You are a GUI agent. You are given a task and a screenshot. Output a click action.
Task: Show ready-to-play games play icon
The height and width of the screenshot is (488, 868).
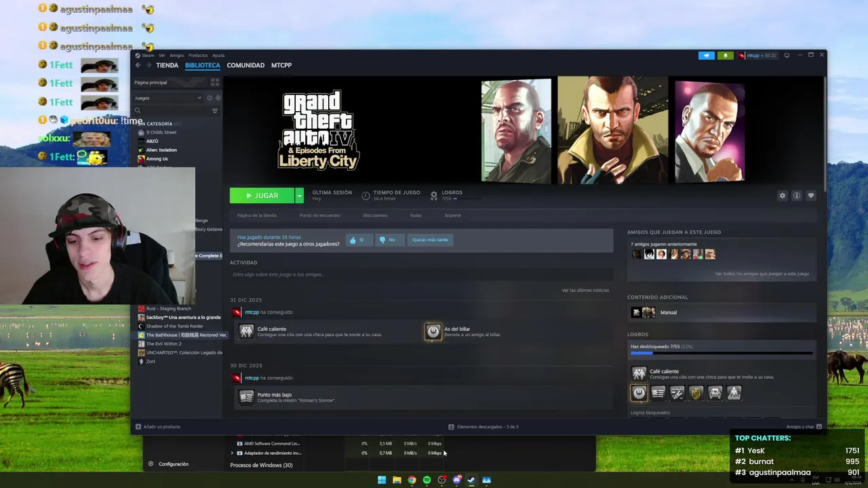[x=218, y=98]
